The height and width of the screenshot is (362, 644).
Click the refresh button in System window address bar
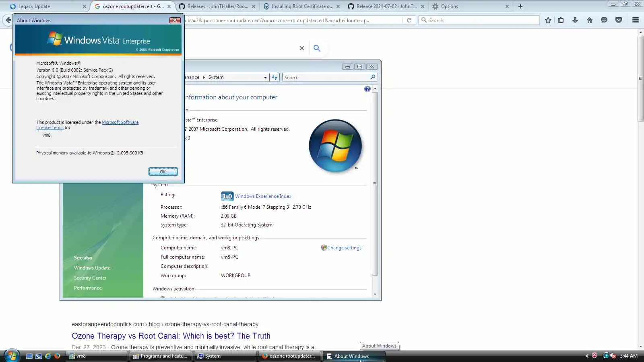point(275,77)
